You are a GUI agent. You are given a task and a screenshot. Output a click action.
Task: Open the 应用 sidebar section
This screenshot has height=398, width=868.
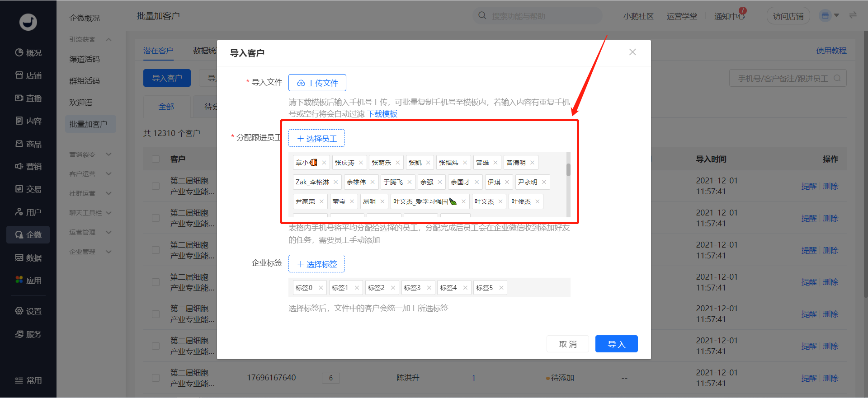pyautogui.click(x=28, y=281)
